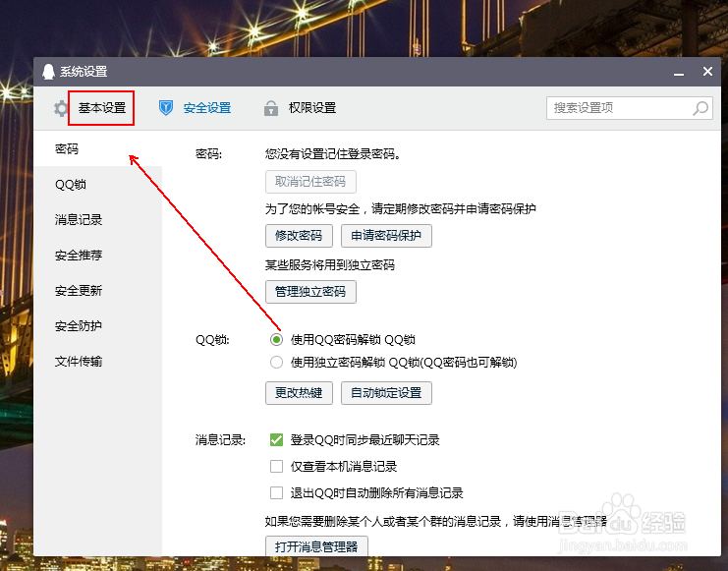This screenshot has height=571, width=728.
Task: Switch to the 安全设置 tab
Action: point(207,108)
